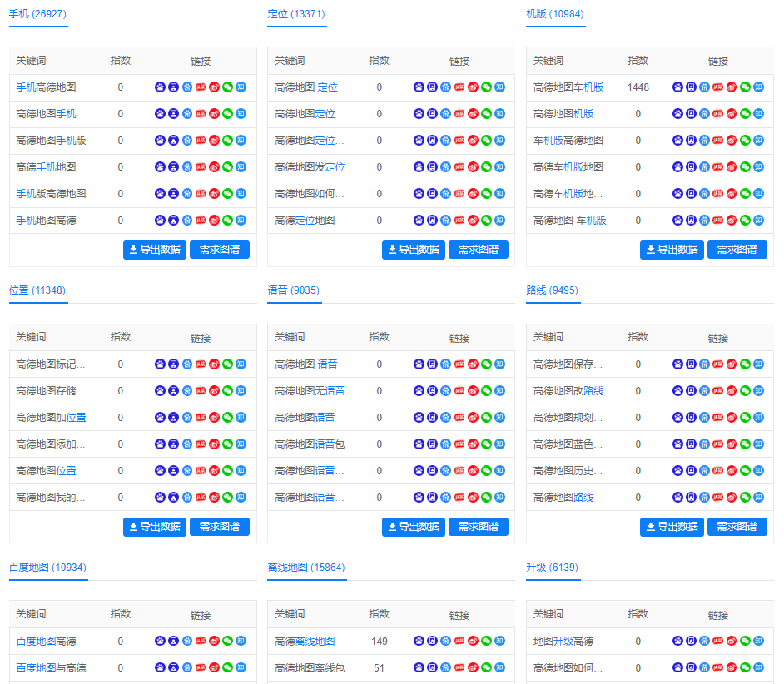Open 需求图谱 for the 手机 group
Screen dimensions: 784x684
220,250
